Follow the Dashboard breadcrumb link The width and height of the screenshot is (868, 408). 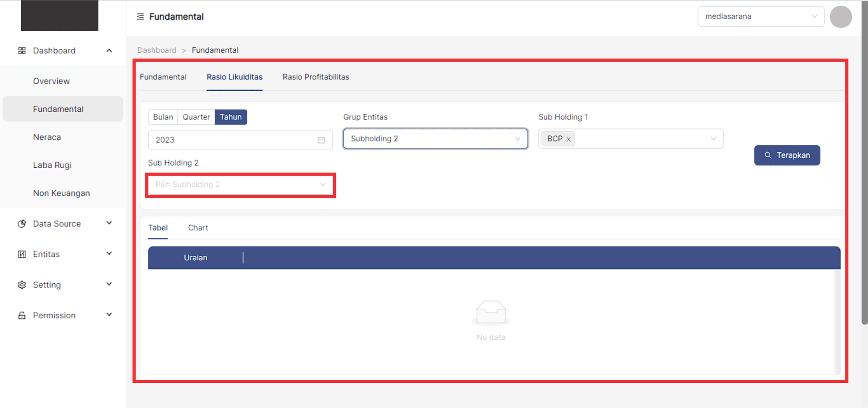(157, 50)
